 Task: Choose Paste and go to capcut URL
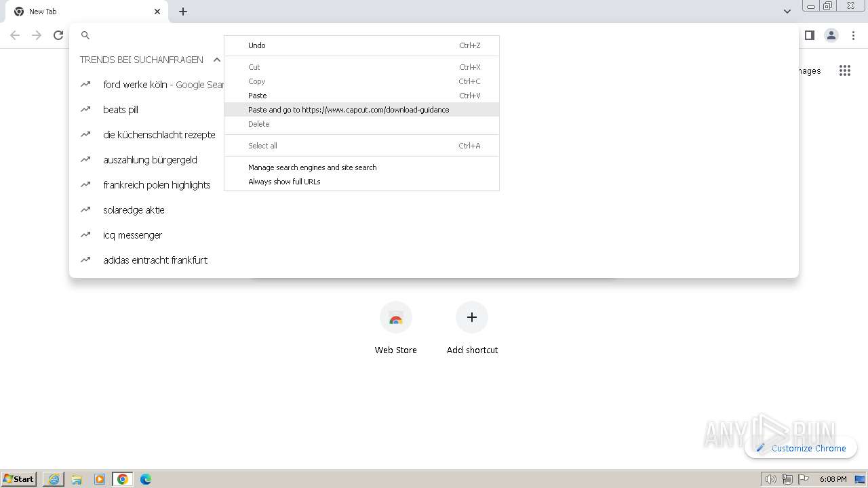(361, 110)
